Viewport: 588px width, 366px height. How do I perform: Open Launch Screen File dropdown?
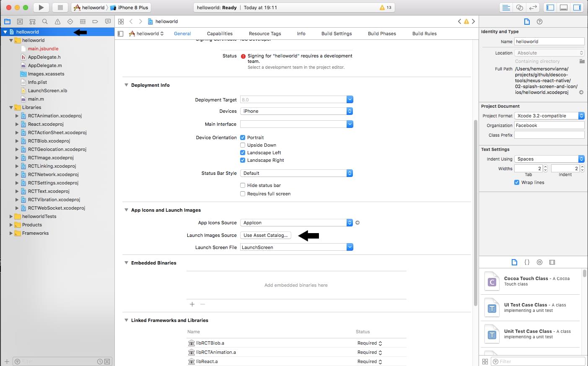350,247
